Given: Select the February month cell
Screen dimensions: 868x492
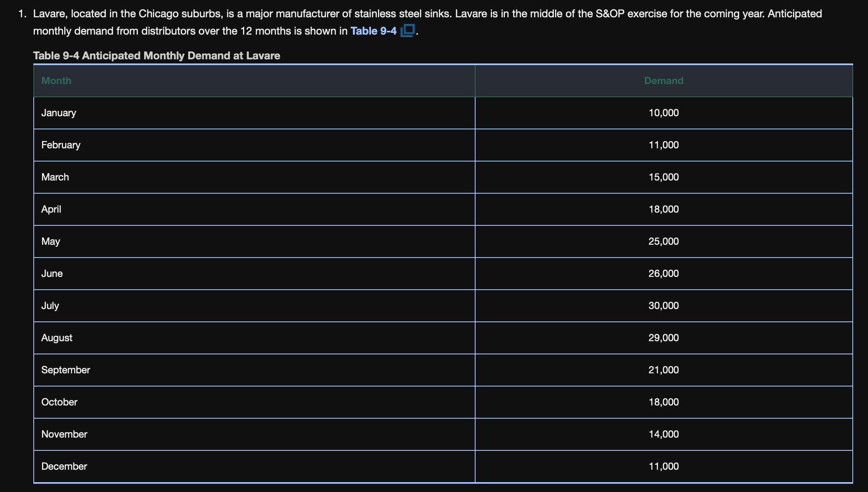Looking at the screenshot, I should [61, 145].
